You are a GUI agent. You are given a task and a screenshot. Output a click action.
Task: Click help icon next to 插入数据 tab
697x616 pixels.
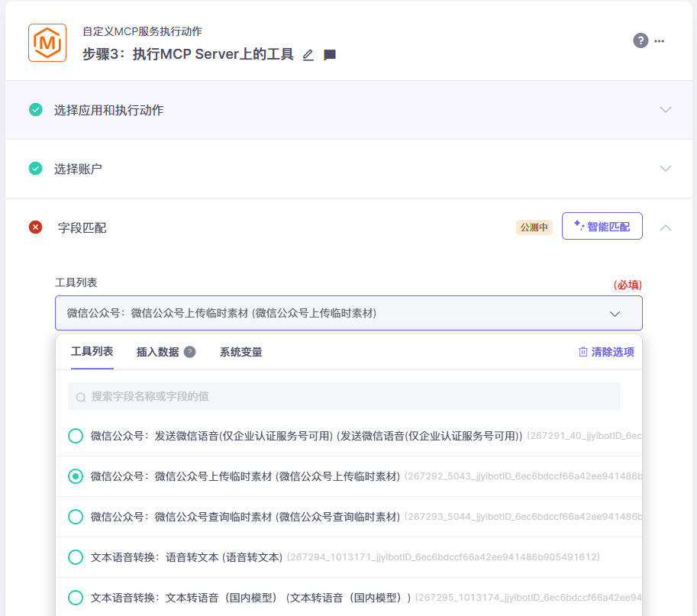(190, 352)
